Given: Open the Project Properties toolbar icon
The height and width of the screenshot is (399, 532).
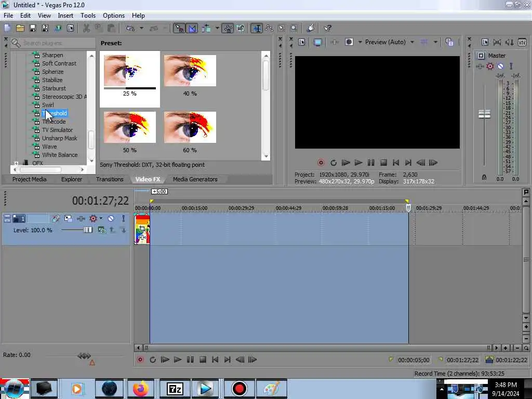Looking at the screenshot, I should point(70,28).
